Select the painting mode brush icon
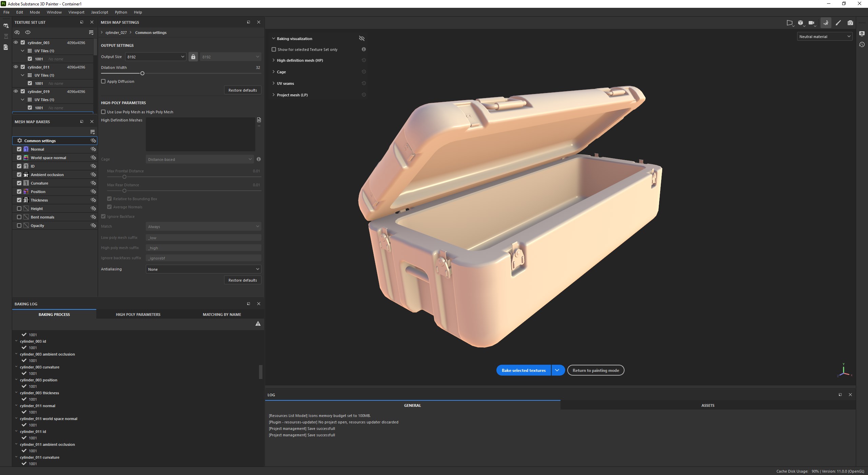The width and height of the screenshot is (868, 475). coord(838,23)
